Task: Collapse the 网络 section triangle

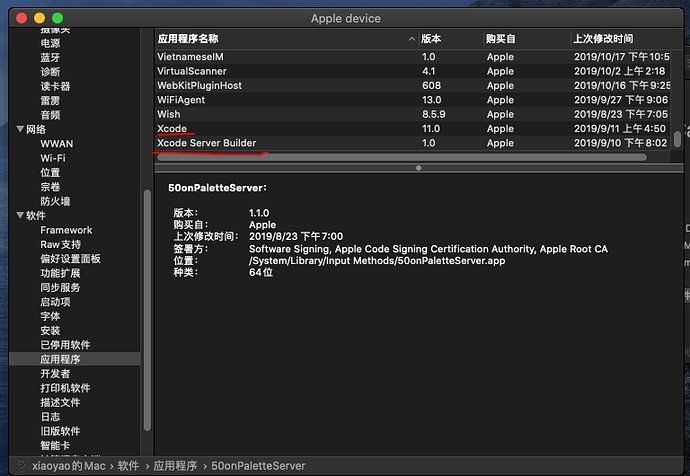Action: (20, 129)
